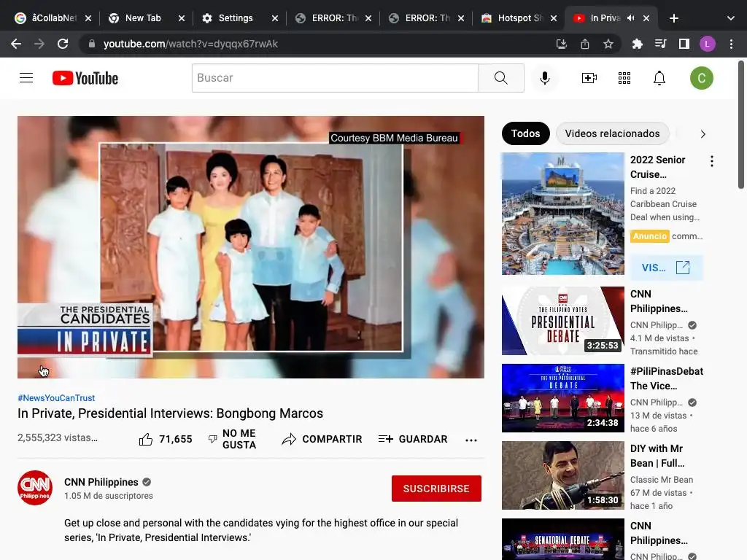Click the browser forward arrow
Image resolution: width=747 pixels, height=560 pixels.
39,44
